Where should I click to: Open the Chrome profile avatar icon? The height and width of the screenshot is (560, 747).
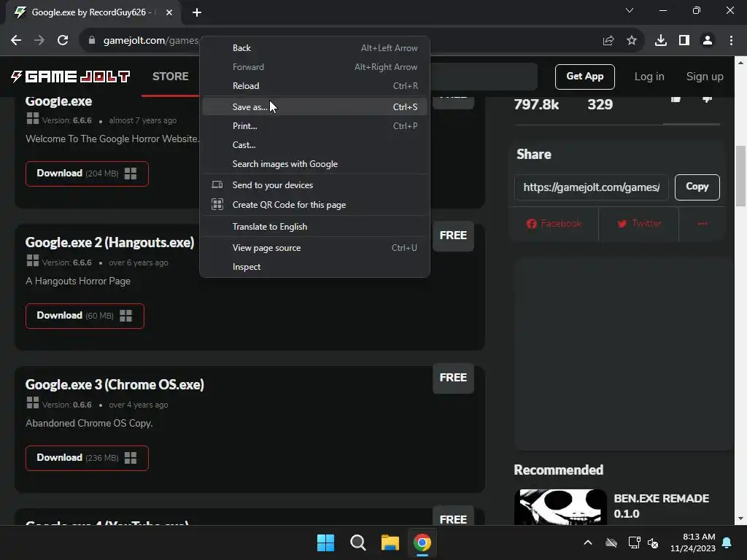[708, 41]
